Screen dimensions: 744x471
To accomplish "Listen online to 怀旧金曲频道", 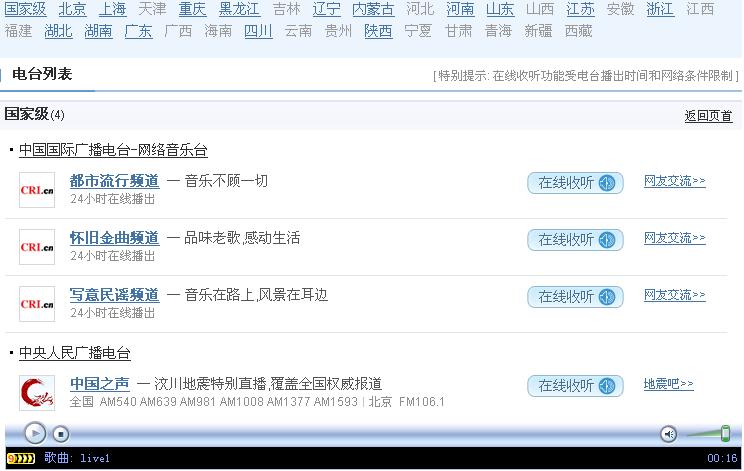I will (x=575, y=240).
